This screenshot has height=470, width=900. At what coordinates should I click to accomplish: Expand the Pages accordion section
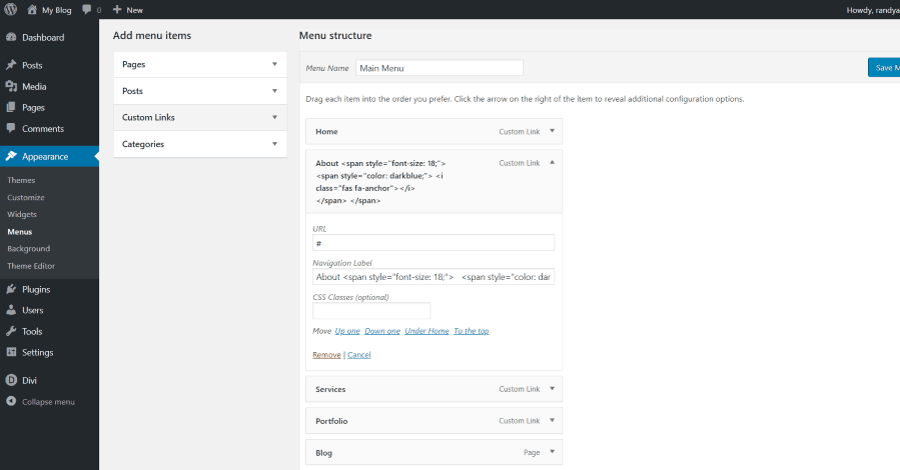click(x=274, y=64)
